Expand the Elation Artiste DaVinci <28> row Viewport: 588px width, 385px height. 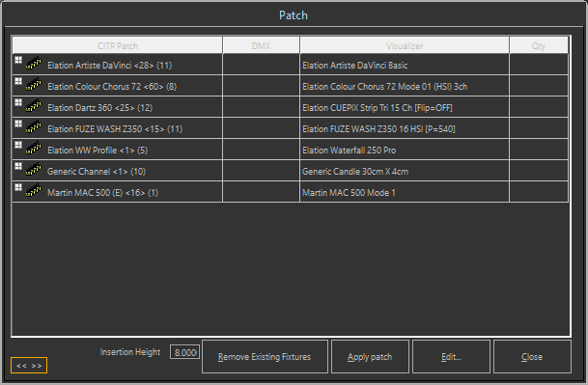click(x=18, y=60)
